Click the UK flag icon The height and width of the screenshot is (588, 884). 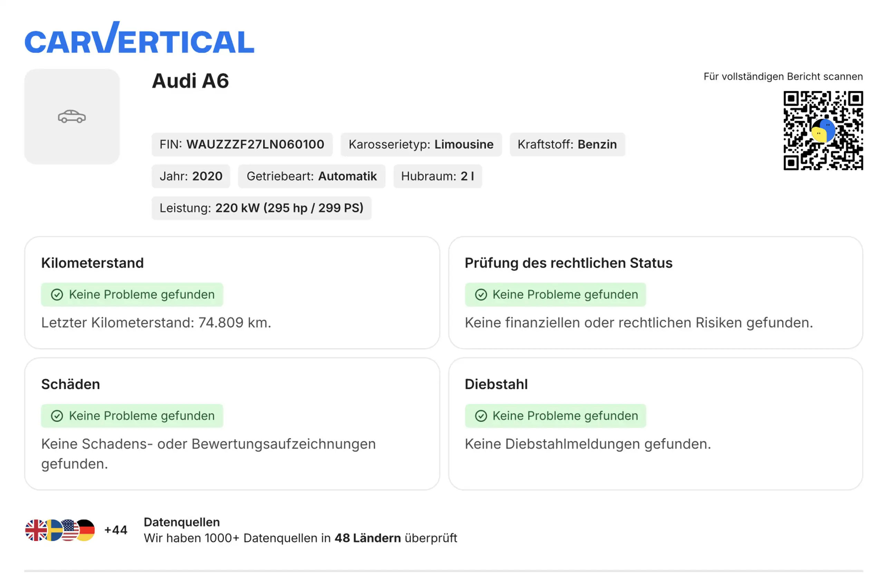pos(36,530)
